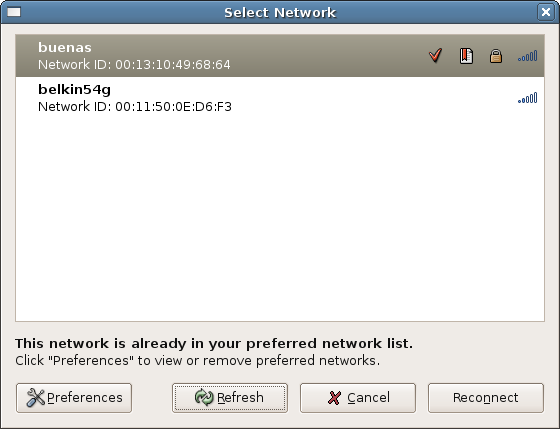Click the red checkmark connected icon for buenas
This screenshot has width=560, height=429.
(436, 56)
